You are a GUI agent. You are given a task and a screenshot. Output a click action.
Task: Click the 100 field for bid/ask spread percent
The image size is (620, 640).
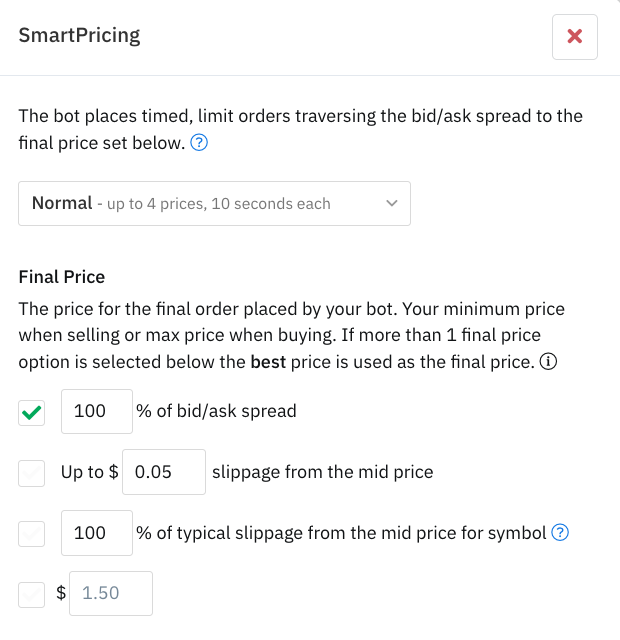click(97, 411)
